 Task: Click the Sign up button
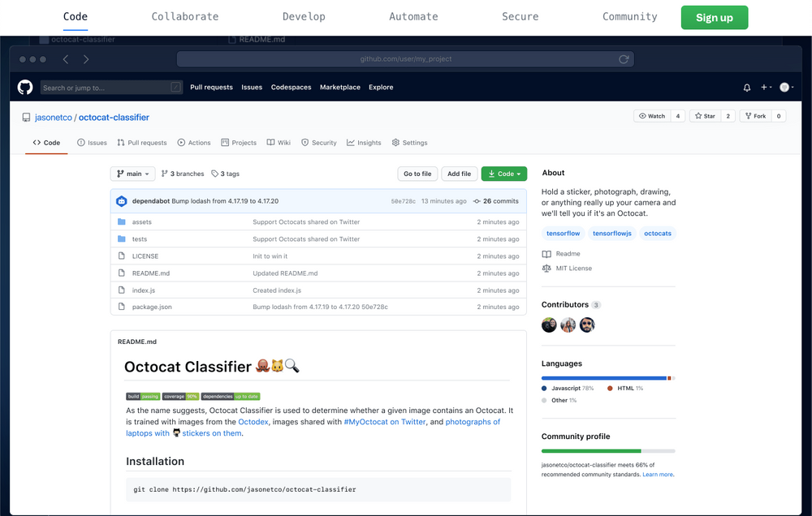click(x=714, y=16)
